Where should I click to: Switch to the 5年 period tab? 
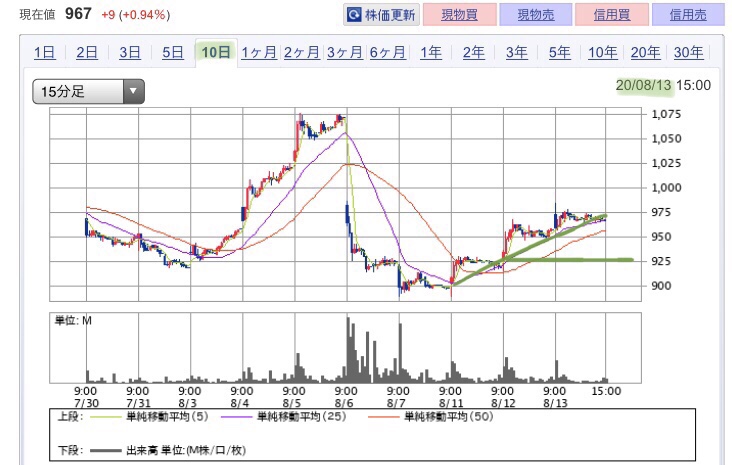[560, 53]
